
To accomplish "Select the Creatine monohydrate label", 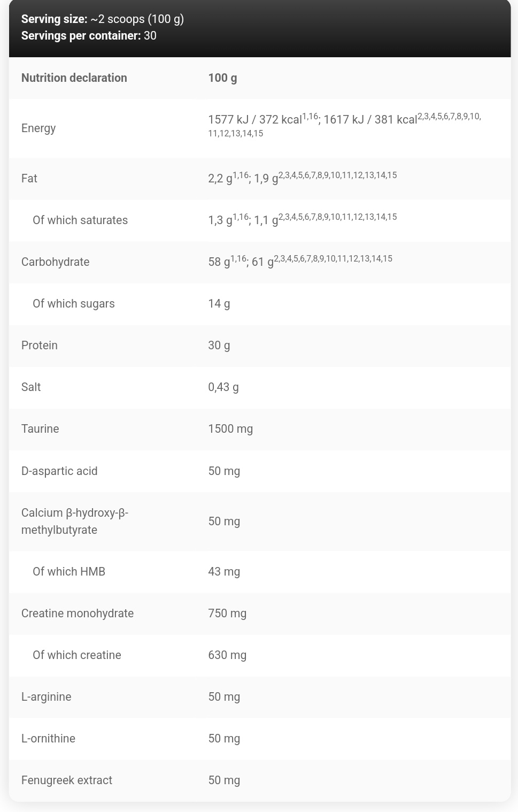I will [78, 614].
